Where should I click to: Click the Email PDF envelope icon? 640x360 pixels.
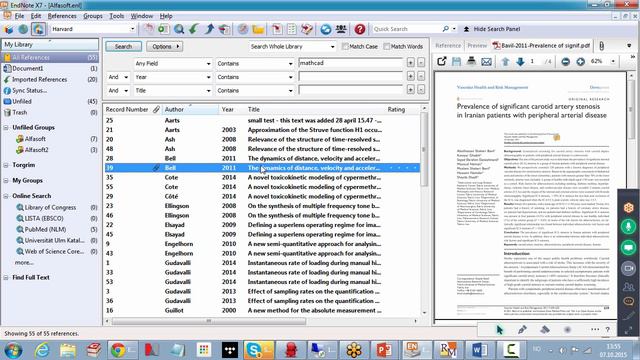coord(486,62)
